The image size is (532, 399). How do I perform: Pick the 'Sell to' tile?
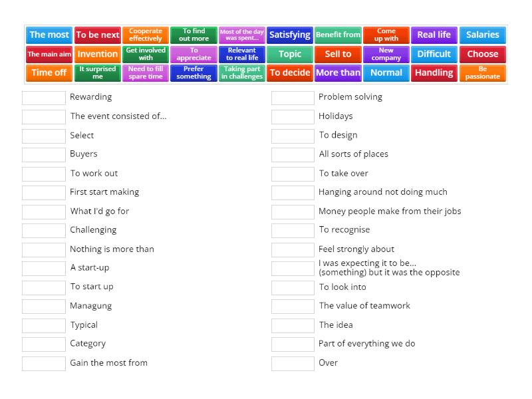338,54
